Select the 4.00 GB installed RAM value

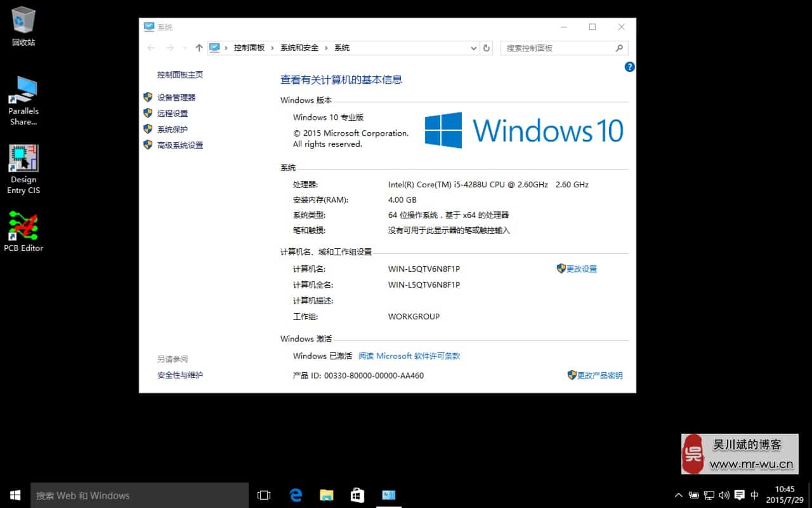[402, 199]
